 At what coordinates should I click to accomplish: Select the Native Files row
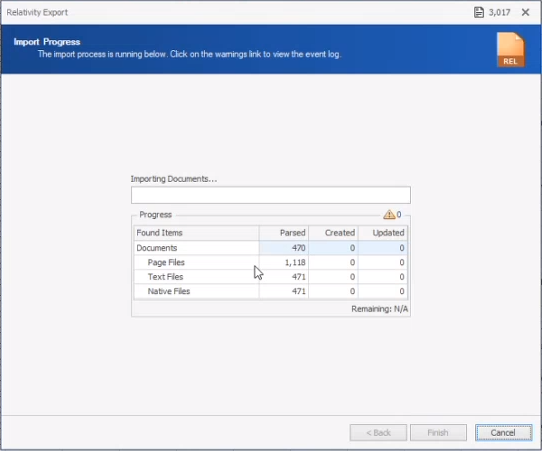[271, 291]
